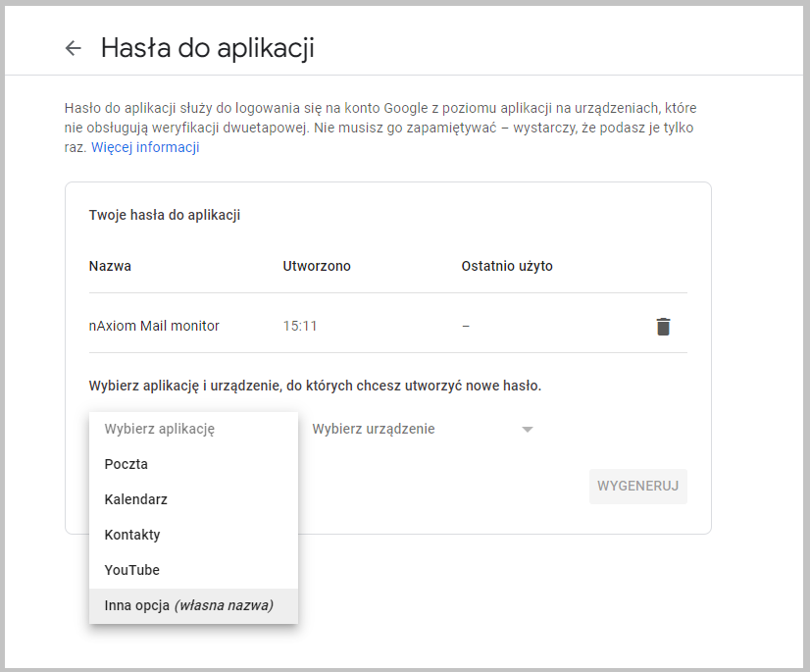Viewport: 810px width, 672px height.
Task: Click the Utworzono column header
Action: tap(313, 265)
